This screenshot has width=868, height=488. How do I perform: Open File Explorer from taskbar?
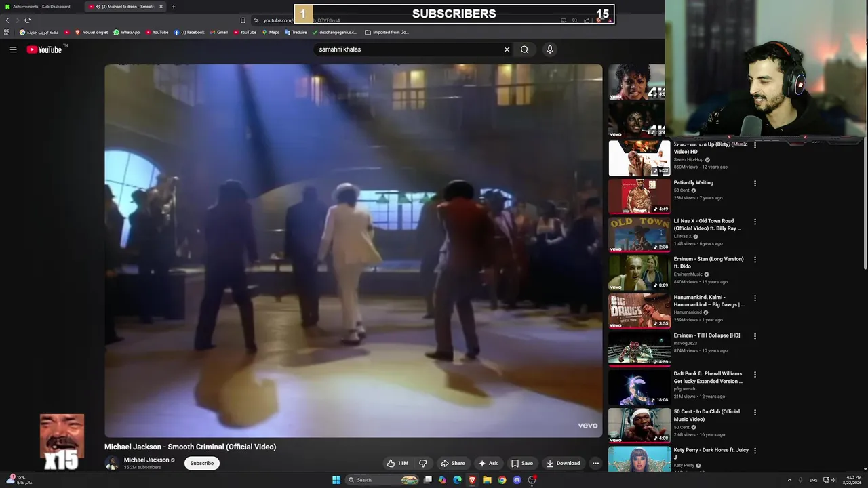(x=487, y=480)
